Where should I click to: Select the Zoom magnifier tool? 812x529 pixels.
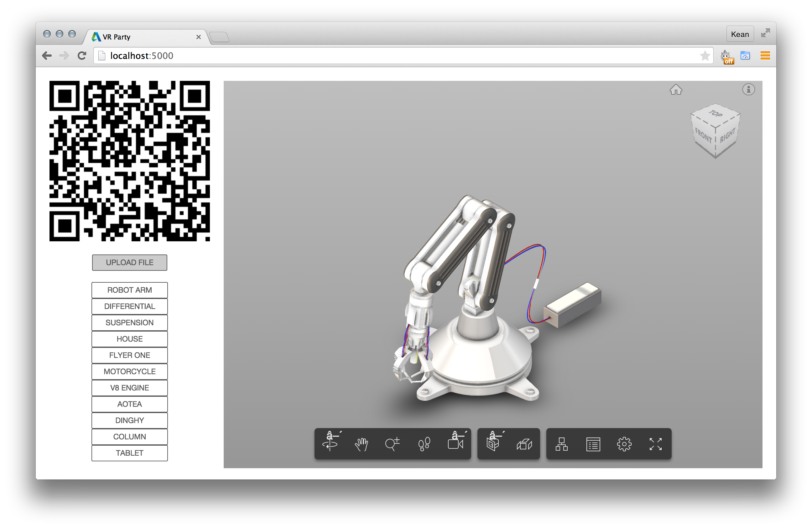[x=392, y=444]
